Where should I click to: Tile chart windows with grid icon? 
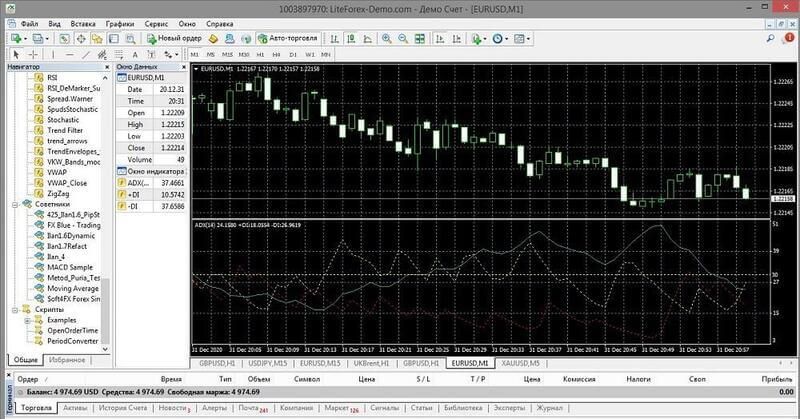[x=419, y=38]
